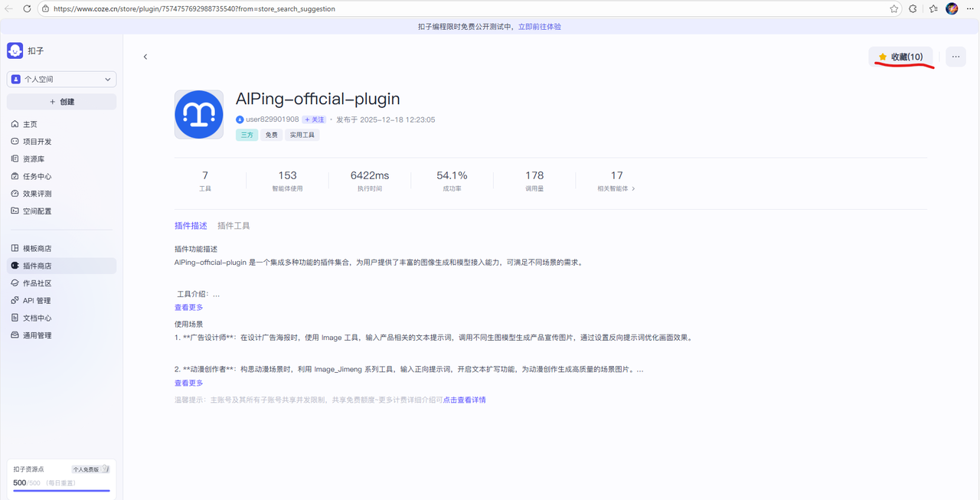The width and height of the screenshot is (980, 500).
Task: Click the AIPing-official-plugin title
Action: pos(318,99)
